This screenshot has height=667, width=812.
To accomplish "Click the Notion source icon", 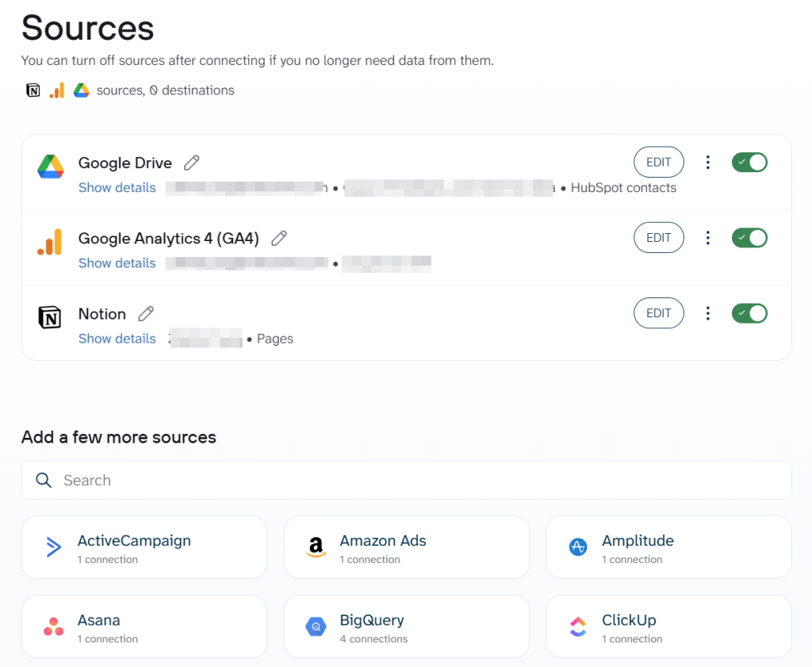I will [x=50, y=317].
